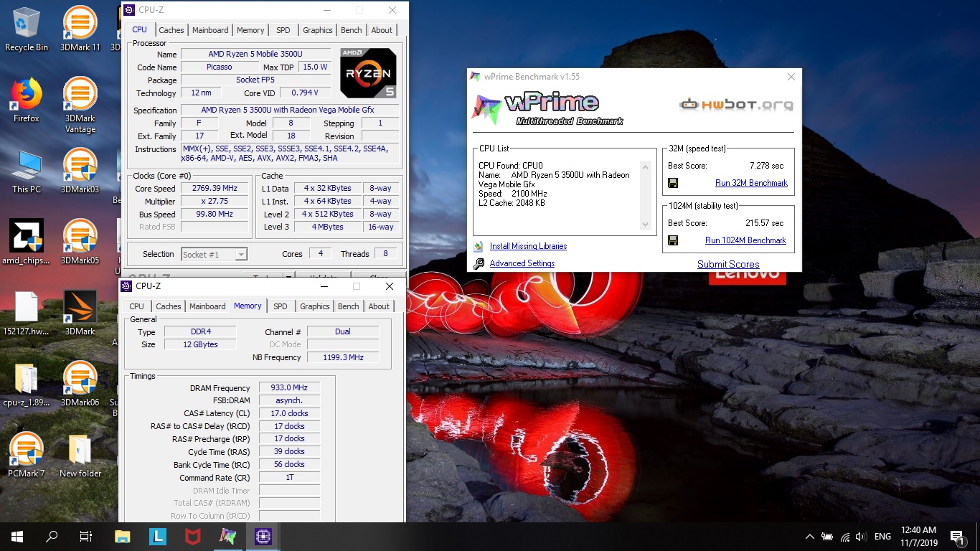Open Lenovo Vantage taskbar icon
This screenshot has height=551, width=980.
pos(158,537)
